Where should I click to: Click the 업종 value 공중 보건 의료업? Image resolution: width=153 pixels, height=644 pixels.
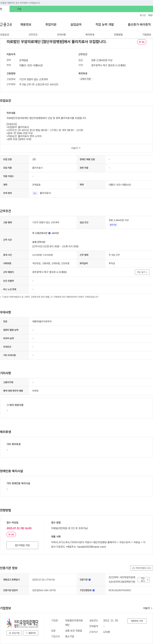point(73,630)
